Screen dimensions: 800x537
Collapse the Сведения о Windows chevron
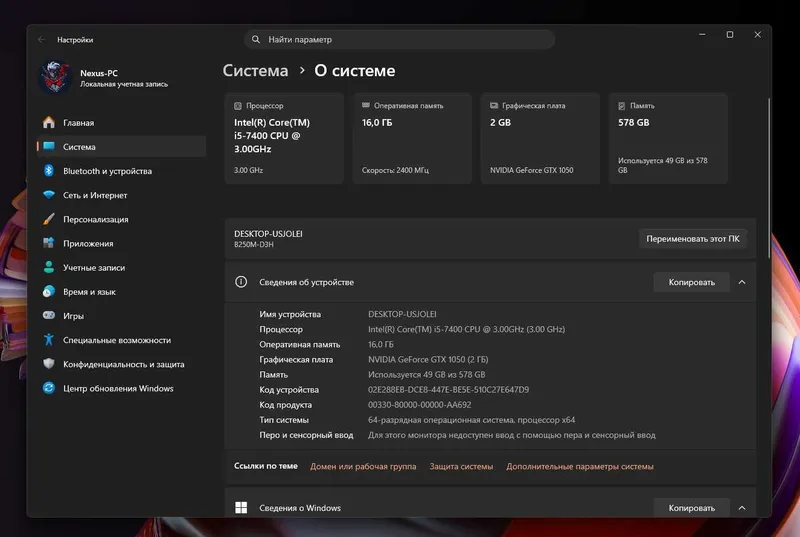(x=742, y=508)
